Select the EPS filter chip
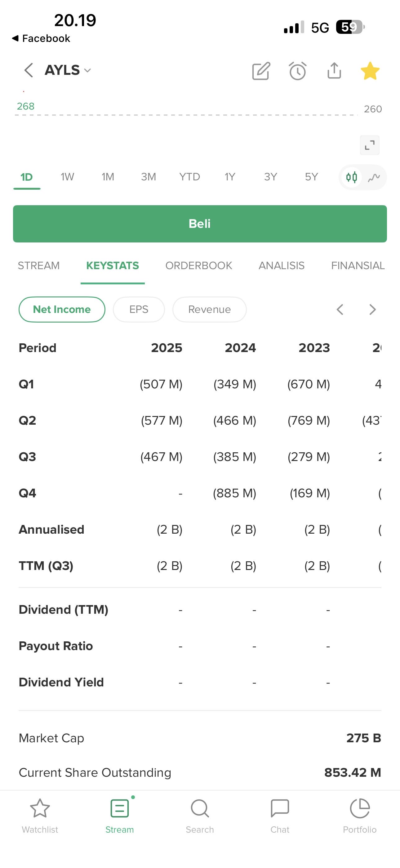 point(139,309)
